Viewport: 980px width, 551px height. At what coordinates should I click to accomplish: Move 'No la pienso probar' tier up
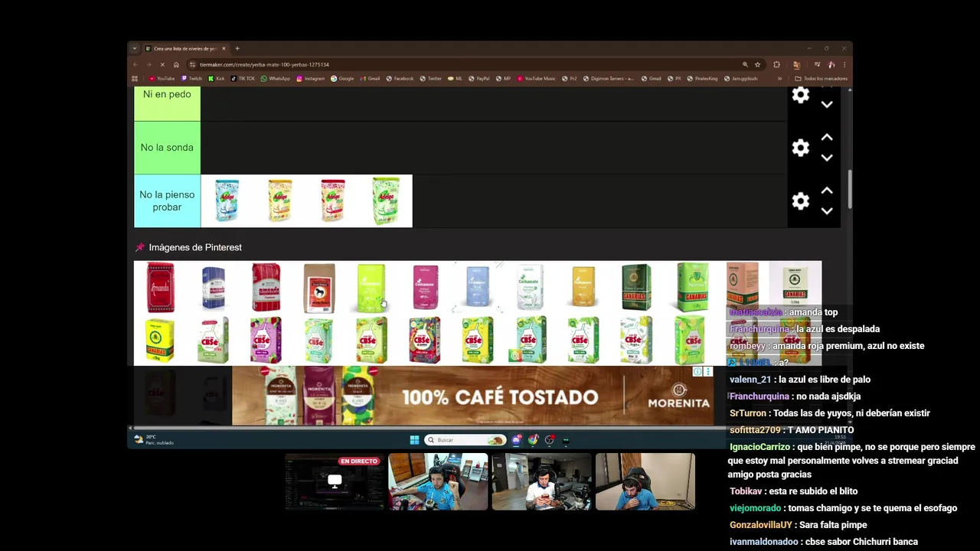827,191
